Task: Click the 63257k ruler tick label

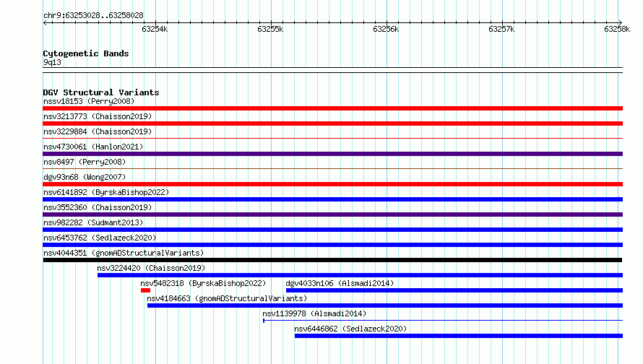Action: pyautogui.click(x=501, y=29)
